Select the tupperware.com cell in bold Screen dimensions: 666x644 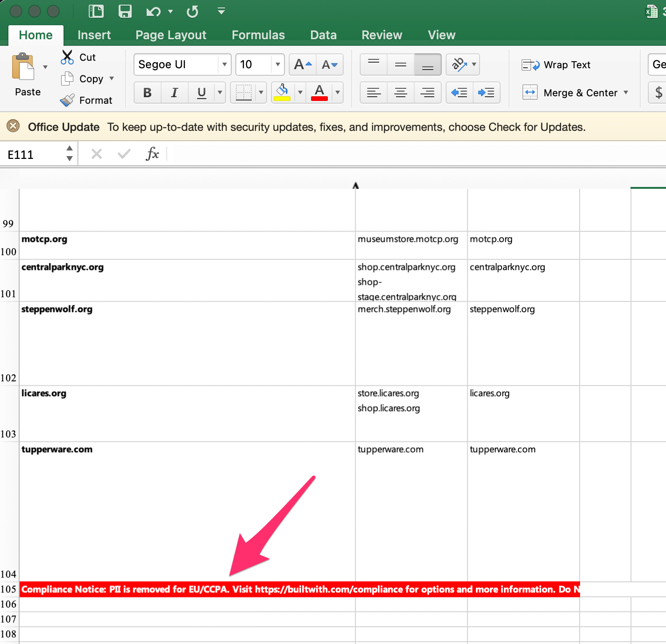click(x=57, y=449)
